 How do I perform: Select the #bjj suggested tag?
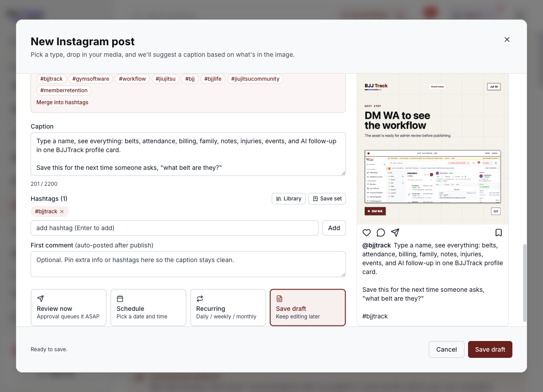click(190, 79)
